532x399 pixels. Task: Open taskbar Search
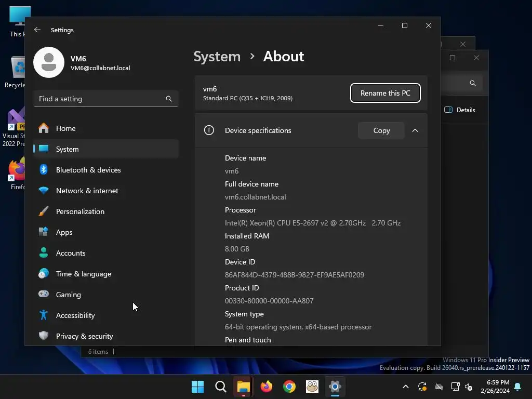(x=220, y=387)
